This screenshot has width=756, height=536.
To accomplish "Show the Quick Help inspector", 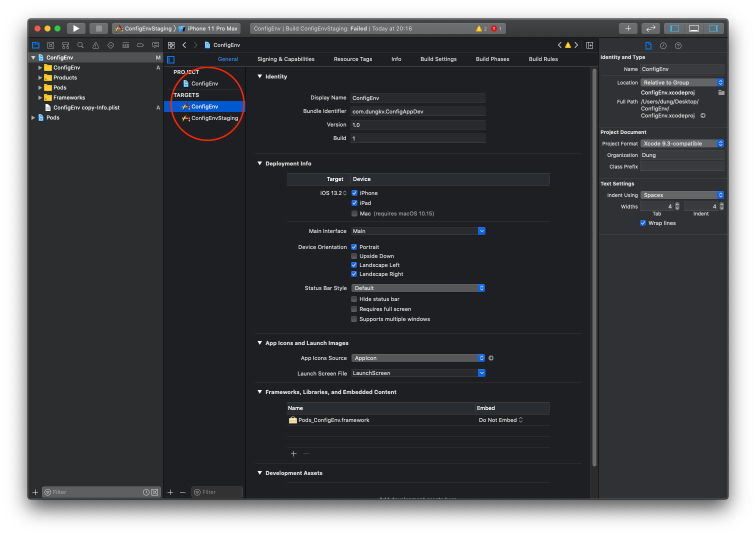I will click(678, 45).
